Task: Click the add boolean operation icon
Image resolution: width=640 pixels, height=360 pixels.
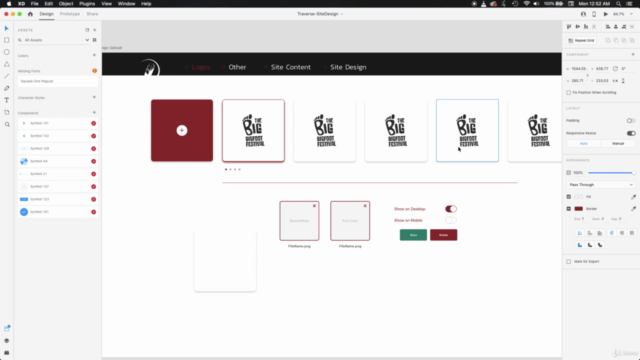Action: pos(608,40)
